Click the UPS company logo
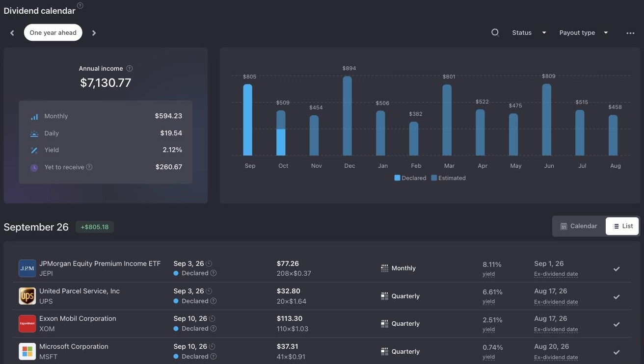644x364 pixels. coord(27,296)
